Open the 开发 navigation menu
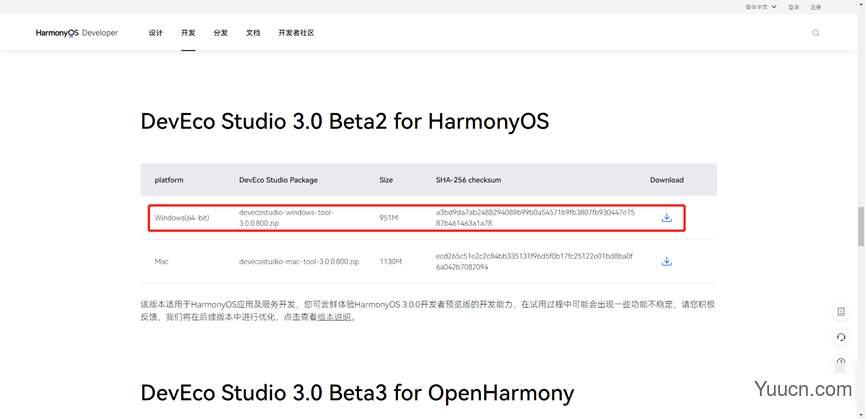The image size is (865, 419). 188,33
